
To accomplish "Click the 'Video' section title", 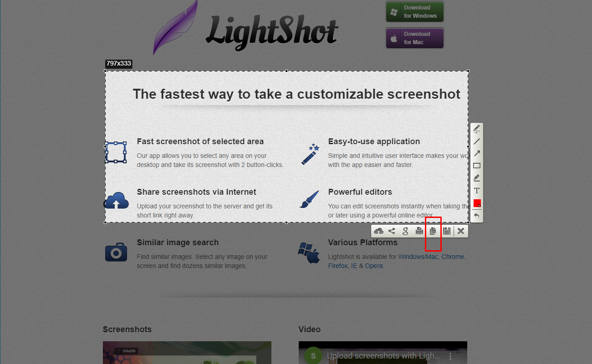I will coord(310,329).
